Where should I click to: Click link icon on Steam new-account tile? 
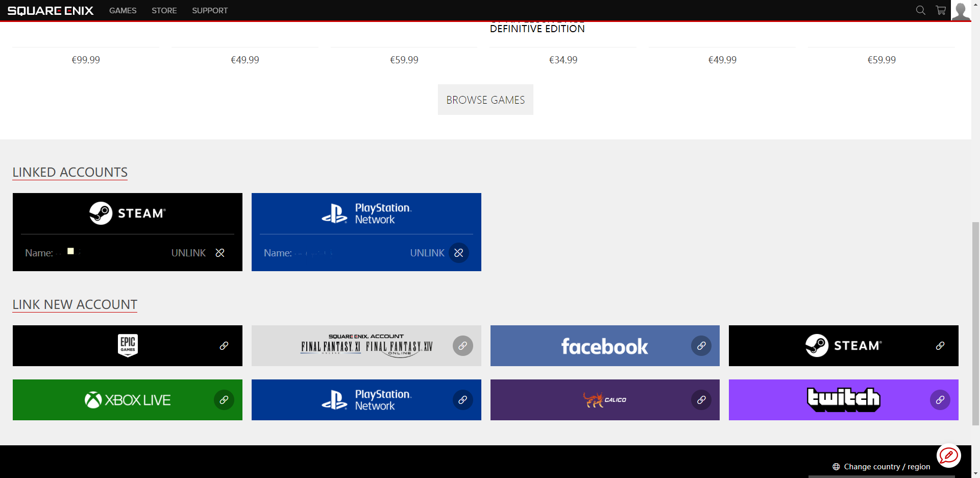pyautogui.click(x=940, y=346)
